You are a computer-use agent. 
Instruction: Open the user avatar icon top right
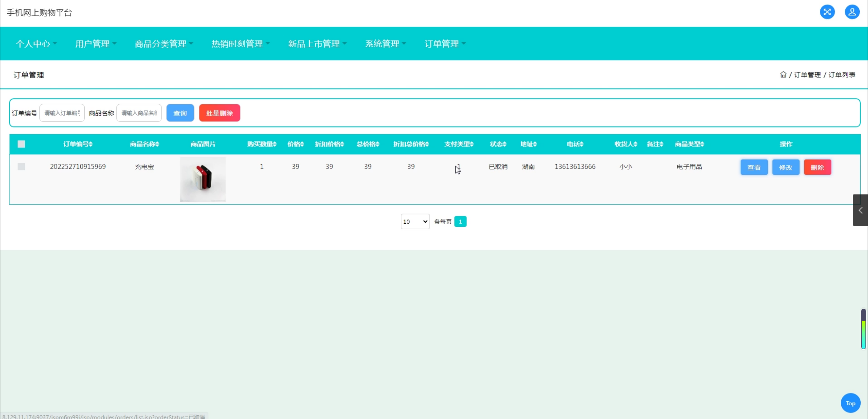(x=852, y=12)
